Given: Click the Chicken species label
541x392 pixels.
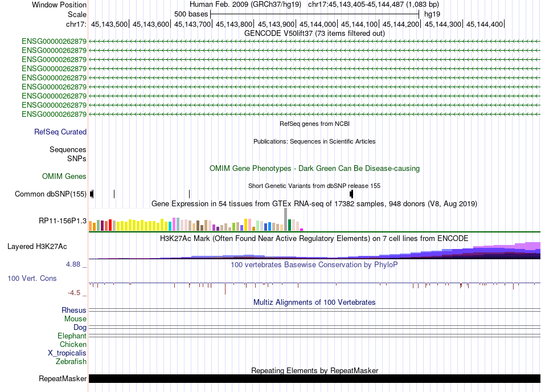Looking at the screenshot, I should click(73, 344).
